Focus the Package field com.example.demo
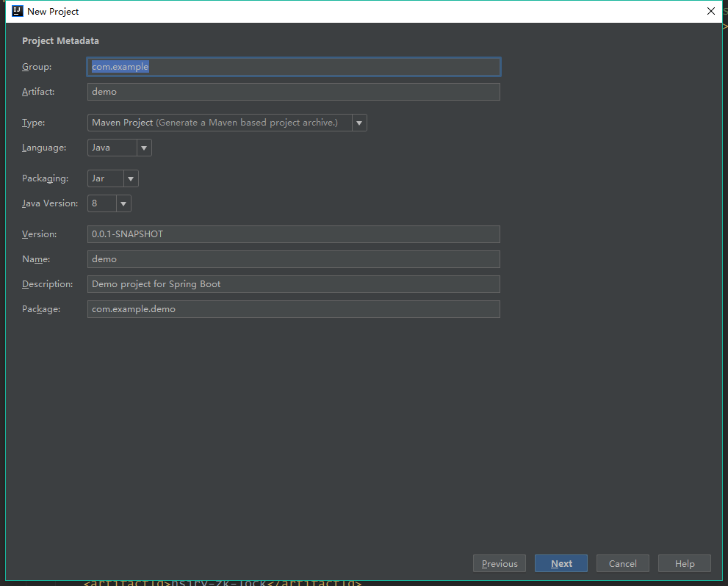Image resolution: width=728 pixels, height=586 pixels. point(293,309)
